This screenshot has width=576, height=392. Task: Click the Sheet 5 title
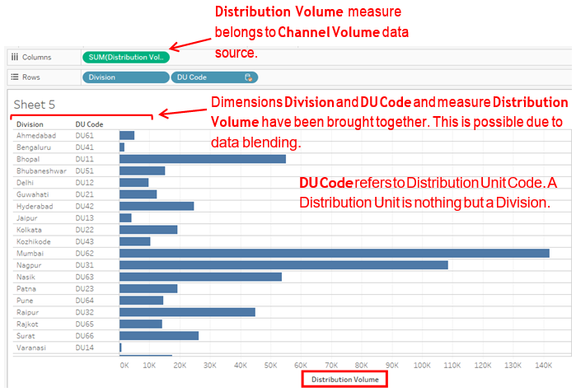click(x=34, y=105)
